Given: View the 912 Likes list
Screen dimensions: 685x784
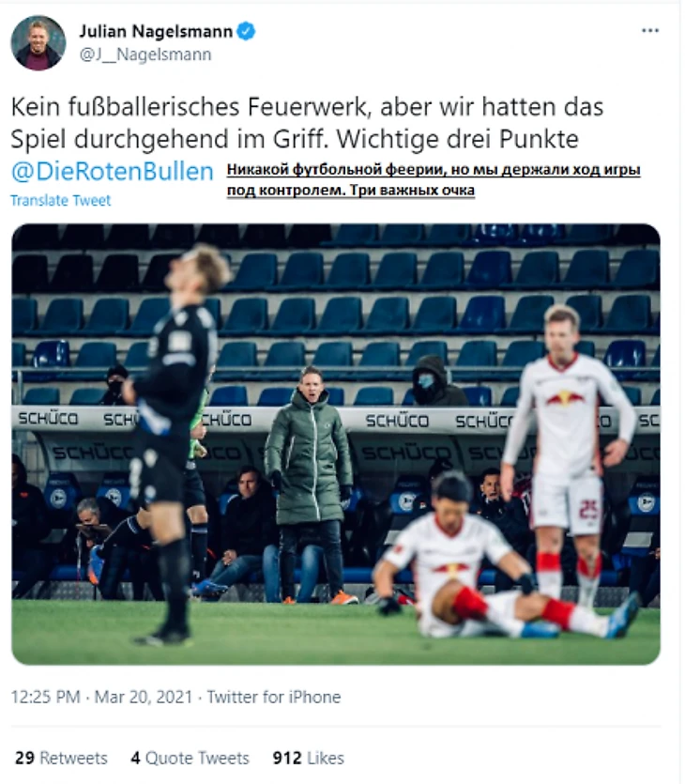Looking at the screenshot, I should point(309,758).
